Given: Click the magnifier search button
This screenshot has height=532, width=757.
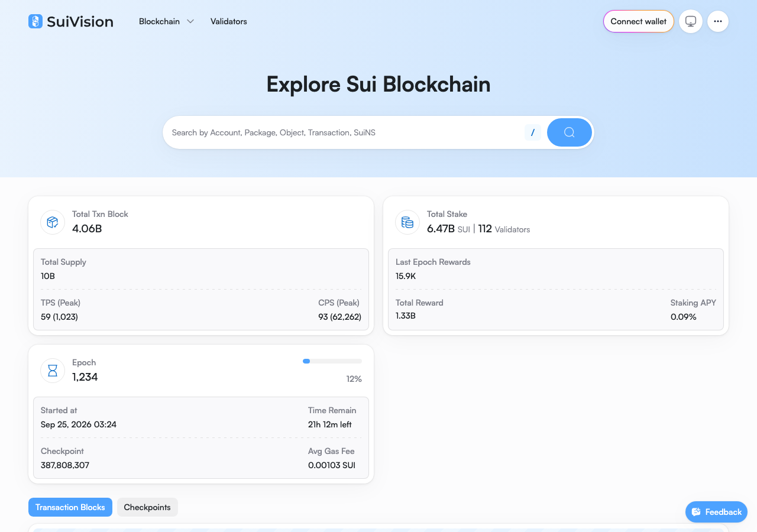Looking at the screenshot, I should click(570, 132).
